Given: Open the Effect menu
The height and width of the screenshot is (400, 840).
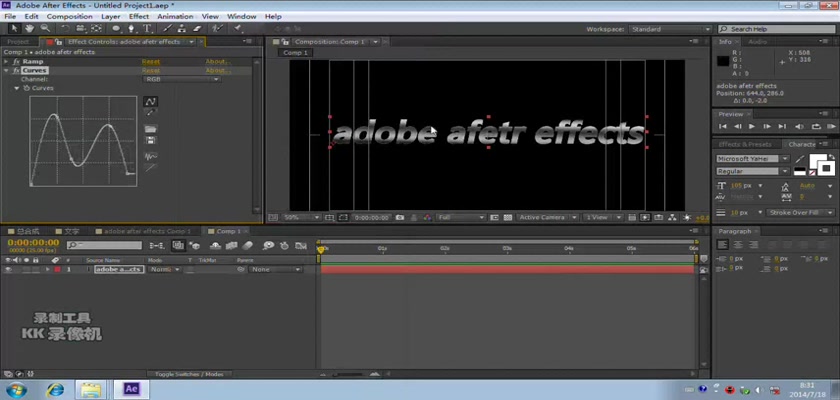Looking at the screenshot, I should (x=139, y=17).
